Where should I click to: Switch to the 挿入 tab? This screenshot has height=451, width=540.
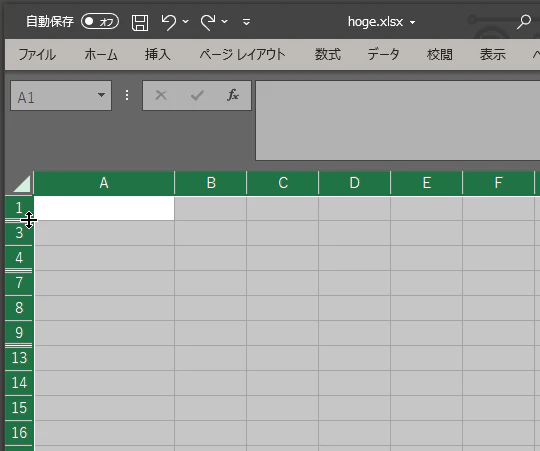(x=157, y=54)
